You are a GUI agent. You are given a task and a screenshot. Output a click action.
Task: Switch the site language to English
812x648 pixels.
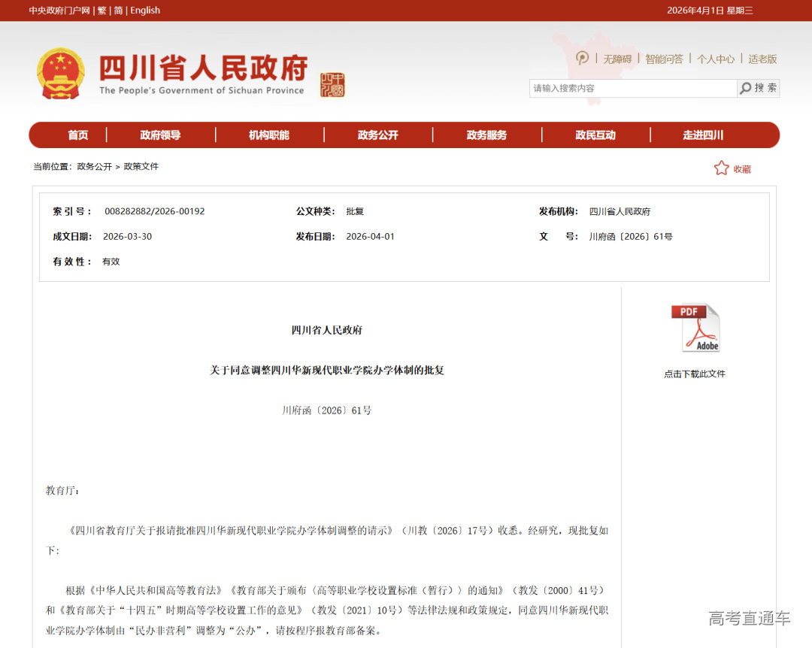coord(145,11)
